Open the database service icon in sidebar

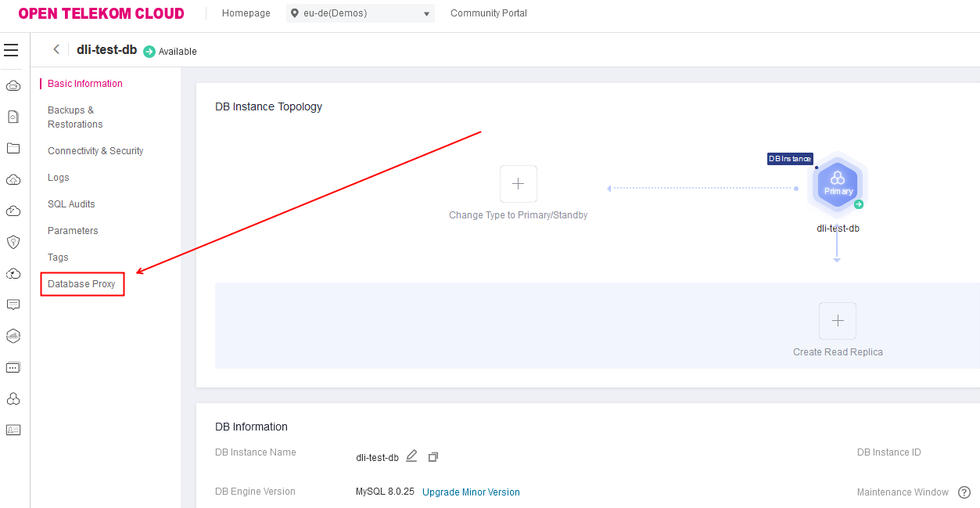pyautogui.click(x=13, y=336)
